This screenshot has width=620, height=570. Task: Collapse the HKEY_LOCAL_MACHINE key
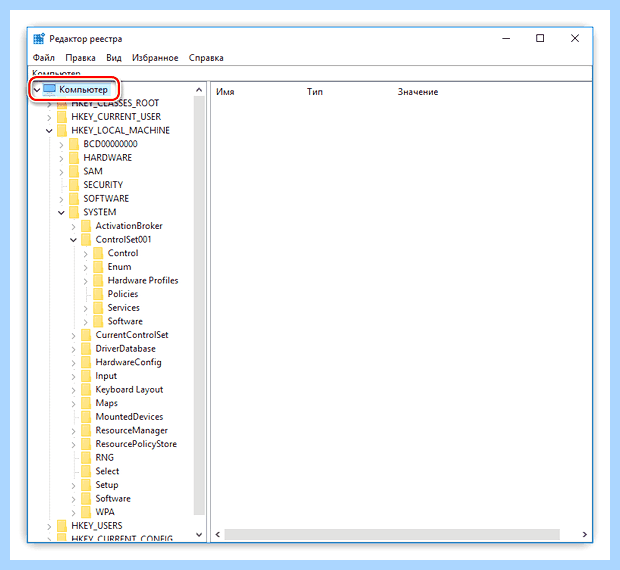[x=49, y=131]
